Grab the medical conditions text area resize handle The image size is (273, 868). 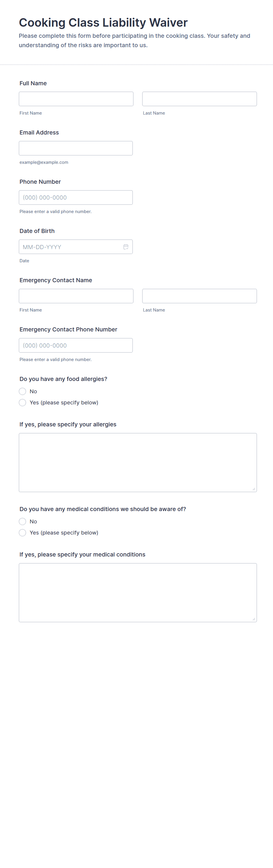coord(254,619)
